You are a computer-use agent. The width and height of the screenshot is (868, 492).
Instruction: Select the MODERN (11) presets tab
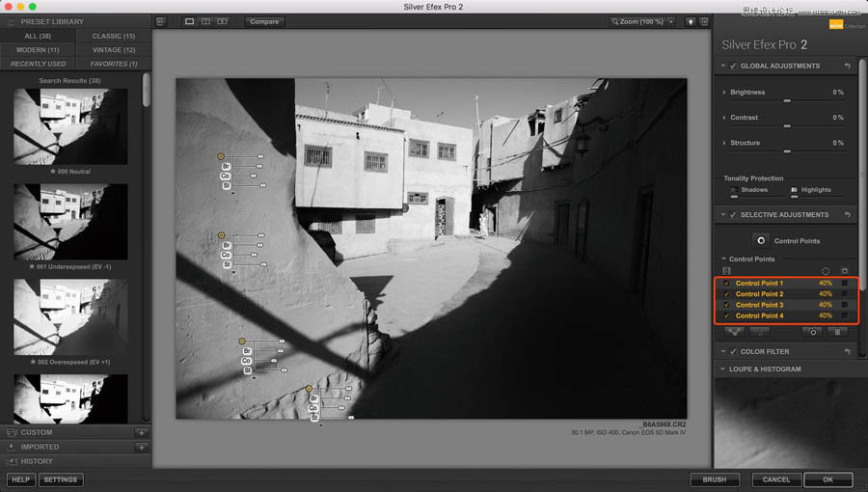(x=38, y=50)
